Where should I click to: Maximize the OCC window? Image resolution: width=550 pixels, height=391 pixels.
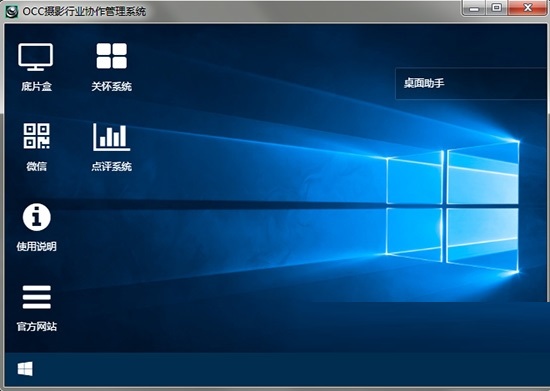(x=496, y=8)
